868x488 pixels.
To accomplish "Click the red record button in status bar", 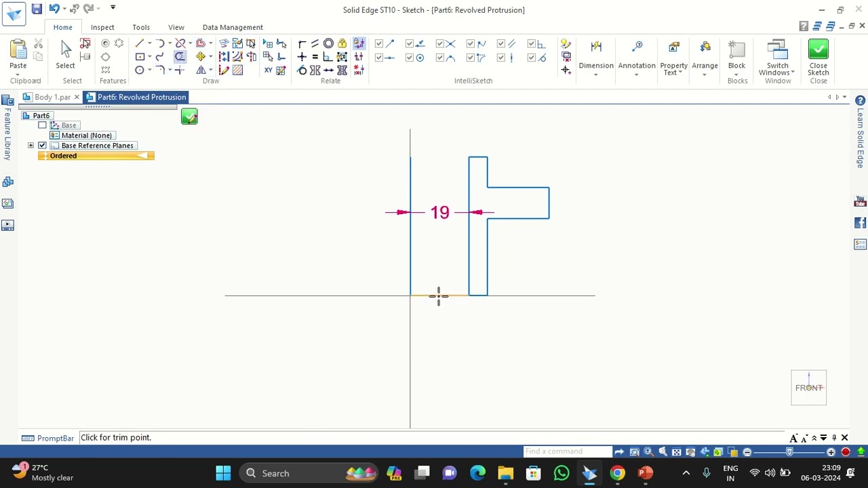I will pos(846,452).
